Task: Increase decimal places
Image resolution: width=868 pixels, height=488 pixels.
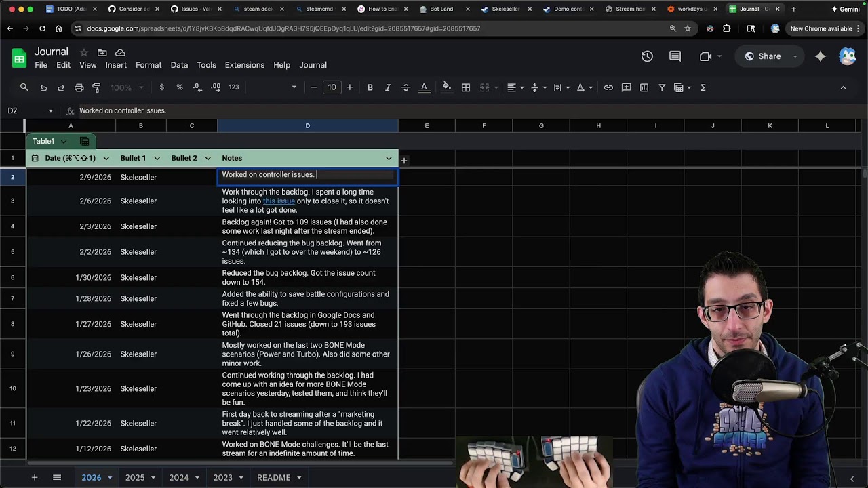Action: [216, 87]
